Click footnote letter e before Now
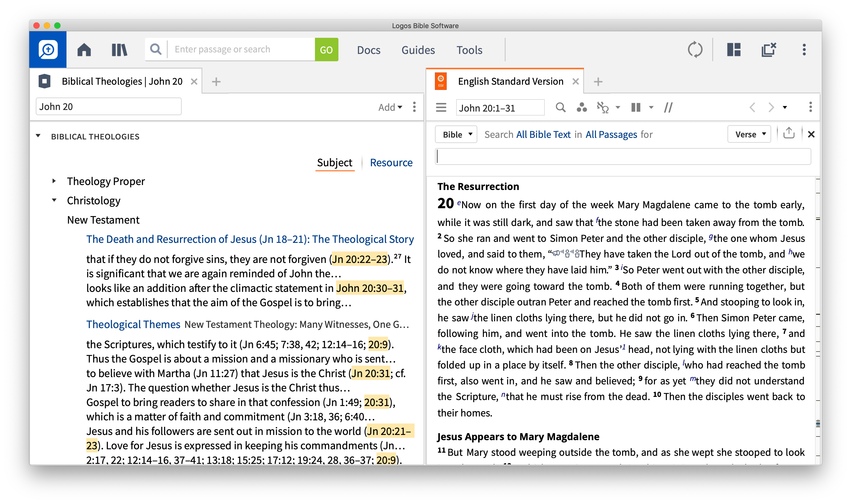Image resolution: width=851 pixels, height=504 pixels. click(x=459, y=203)
